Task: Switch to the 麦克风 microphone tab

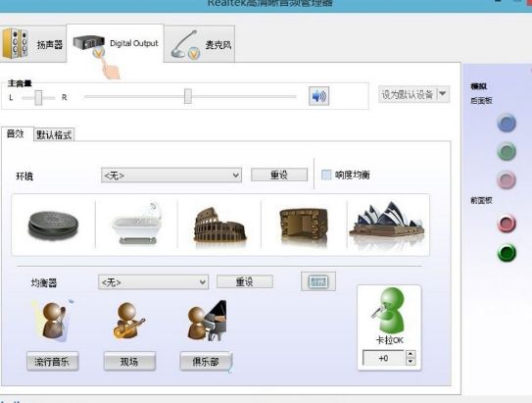Action: [x=200, y=44]
